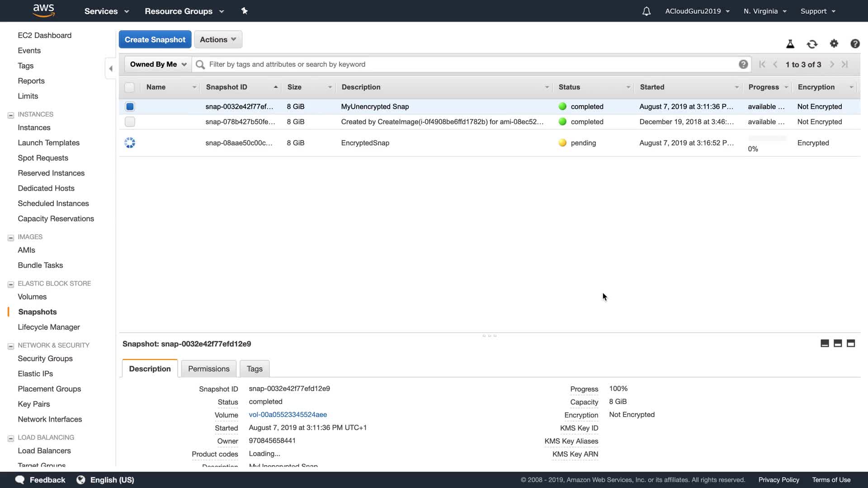
Task: Toggle the select-all header checkbox
Action: [x=130, y=87]
